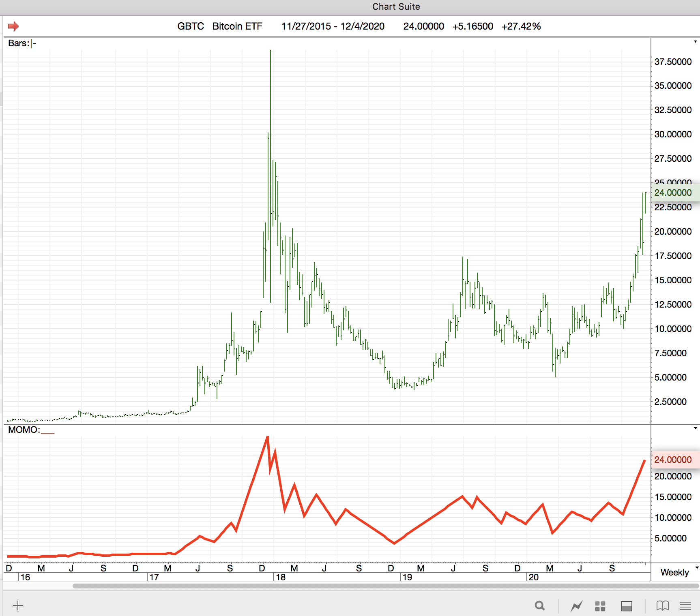Click the horizontal chart scrollbar
This screenshot has width=700, height=616.
click(385, 586)
